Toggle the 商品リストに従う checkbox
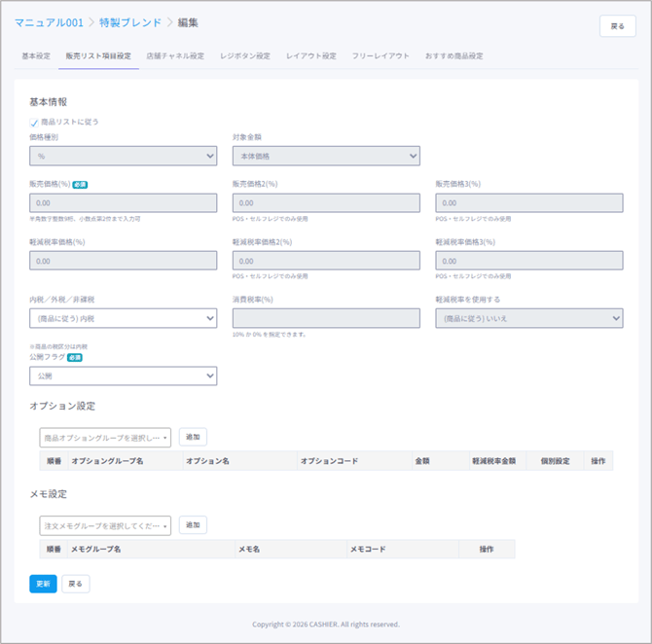 tap(34, 123)
